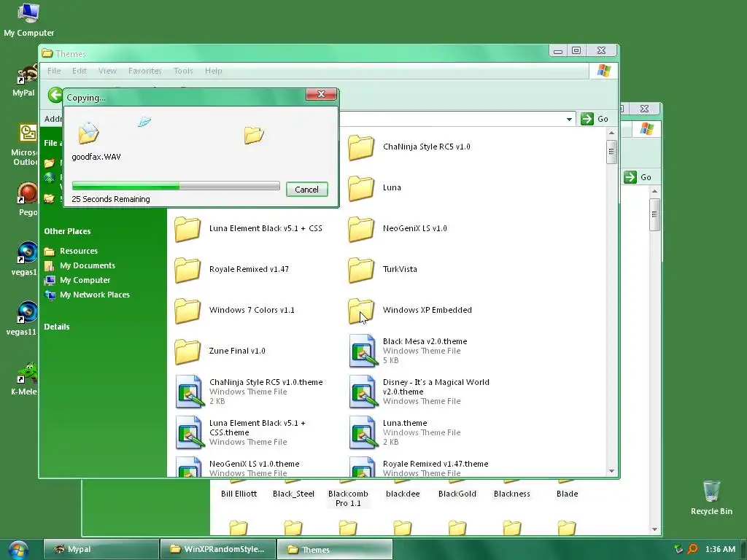Select Blade folder in background window
747x560 pixels.
pos(567,491)
